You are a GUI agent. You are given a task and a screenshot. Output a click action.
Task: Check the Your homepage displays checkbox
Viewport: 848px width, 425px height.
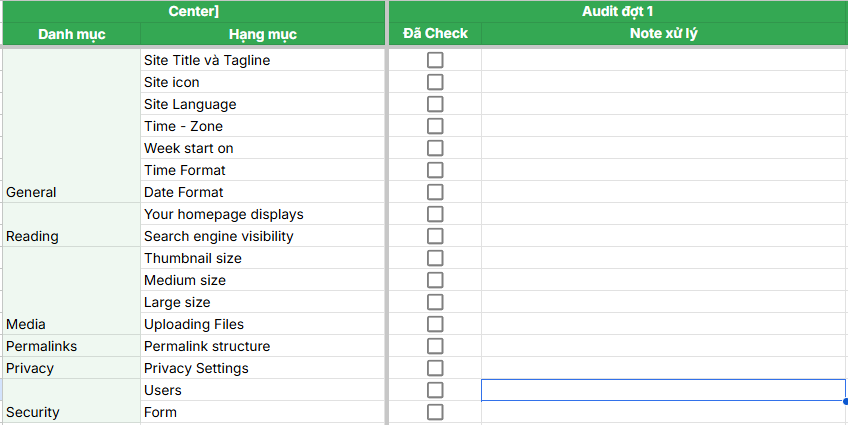[435, 214]
